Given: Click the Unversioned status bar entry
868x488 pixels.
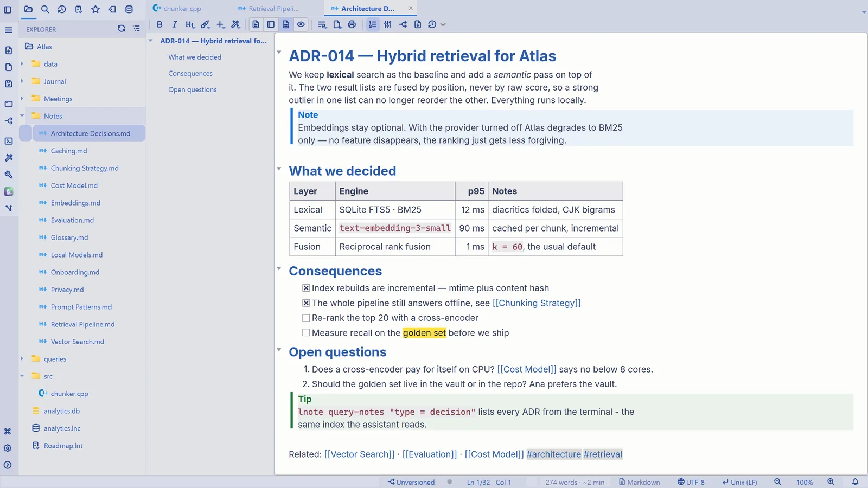Looking at the screenshot, I should click(411, 482).
